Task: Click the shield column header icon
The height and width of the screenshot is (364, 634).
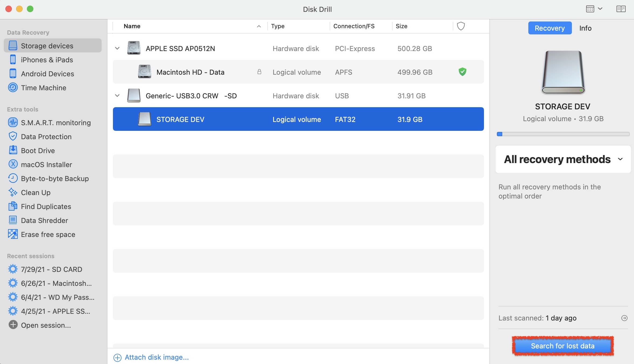Action: coord(461,26)
